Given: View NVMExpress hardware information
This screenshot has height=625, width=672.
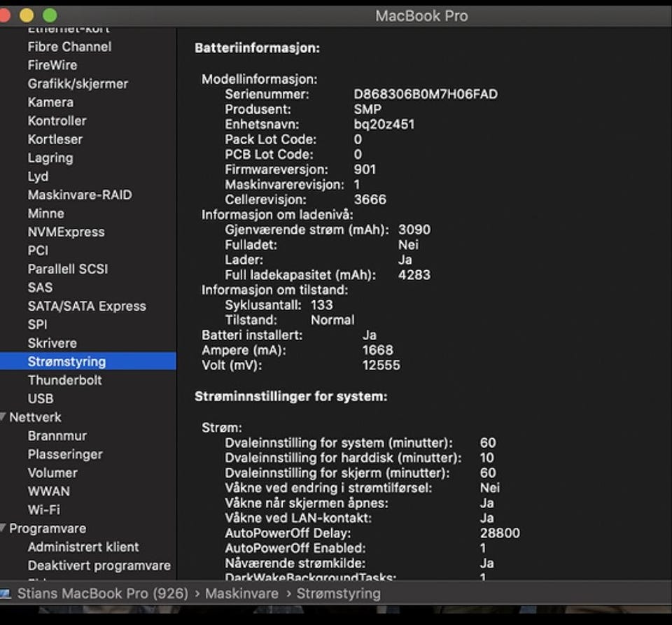Looking at the screenshot, I should pyautogui.click(x=66, y=232).
